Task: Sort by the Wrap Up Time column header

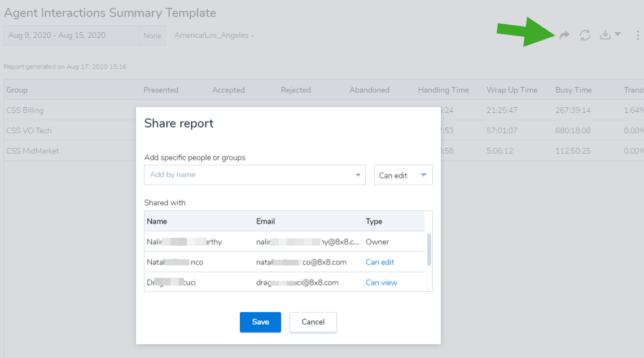Action: click(512, 90)
